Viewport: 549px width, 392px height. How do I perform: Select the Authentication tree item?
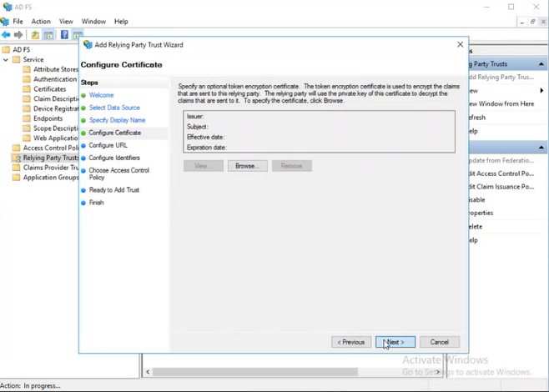(x=55, y=79)
